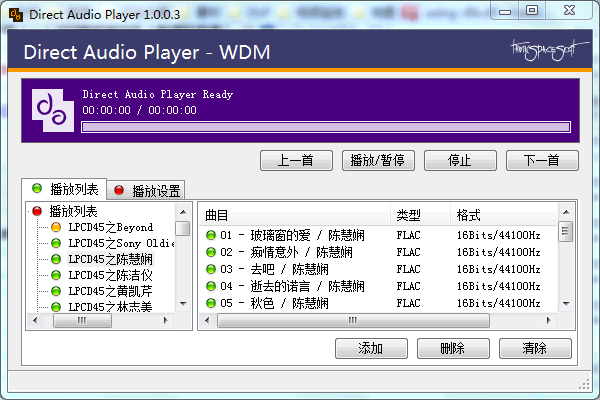Select LPCD45之林志美 playlist
Image resolution: width=600 pixels, height=400 pixels.
click(111, 307)
